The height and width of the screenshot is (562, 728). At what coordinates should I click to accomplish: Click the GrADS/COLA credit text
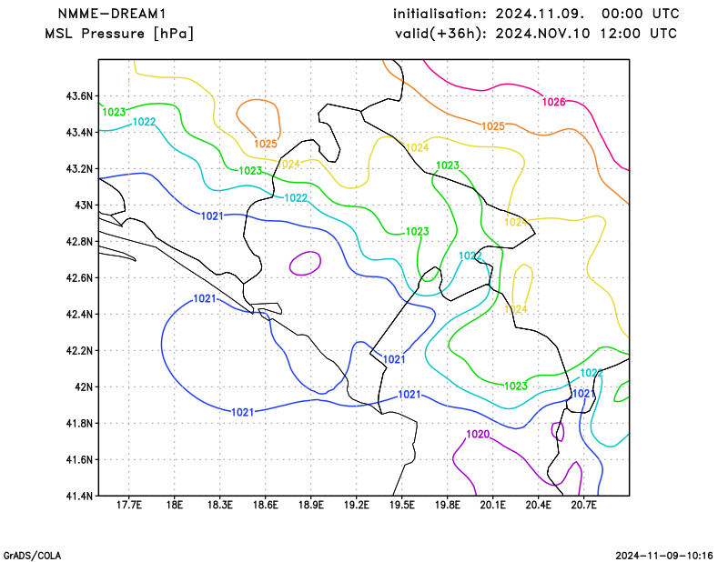[x=32, y=556]
